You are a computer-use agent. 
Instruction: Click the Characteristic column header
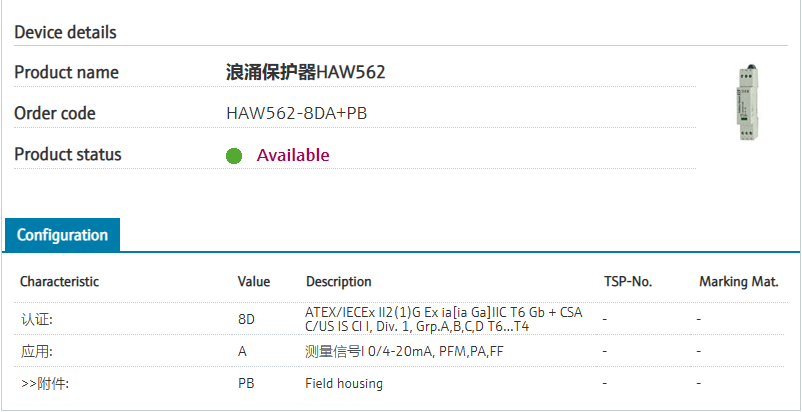point(59,282)
